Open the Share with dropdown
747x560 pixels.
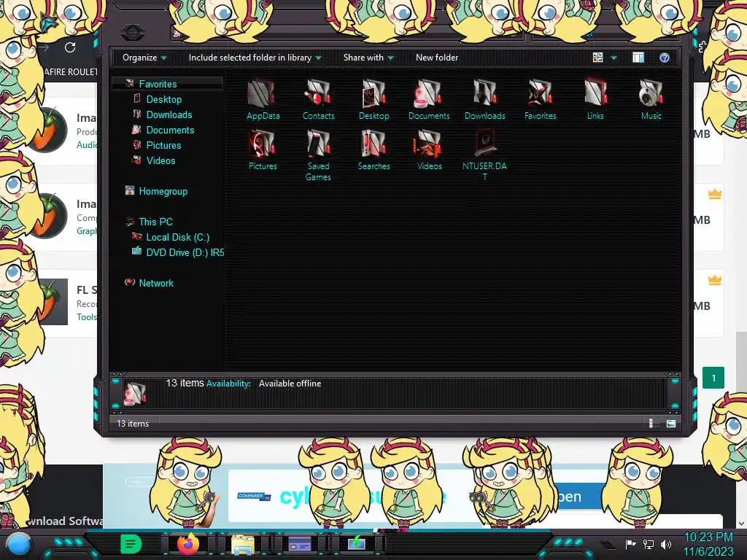click(368, 58)
